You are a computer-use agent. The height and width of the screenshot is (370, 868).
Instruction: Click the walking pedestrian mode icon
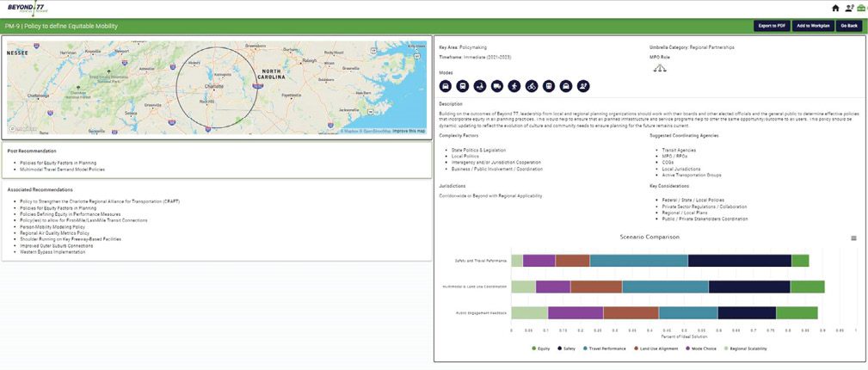pyautogui.click(x=514, y=86)
